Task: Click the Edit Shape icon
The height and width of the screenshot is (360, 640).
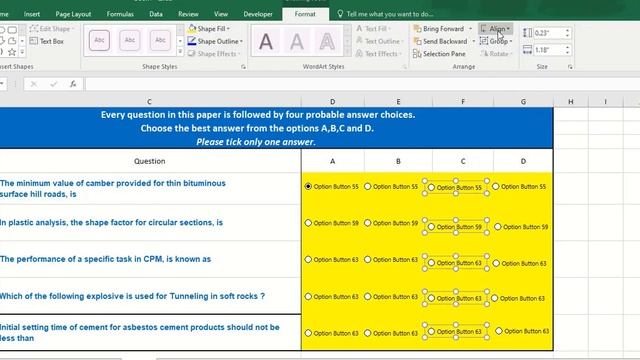Action: (x=34, y=29)
